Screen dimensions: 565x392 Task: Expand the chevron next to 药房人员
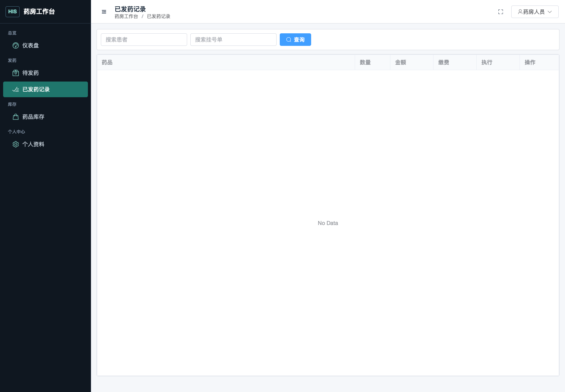coord(550,12)
